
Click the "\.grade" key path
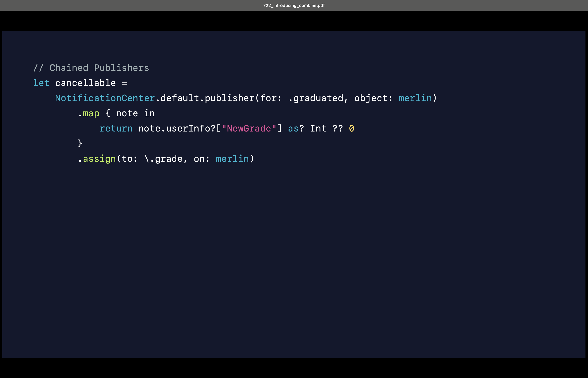coord(163,159)
